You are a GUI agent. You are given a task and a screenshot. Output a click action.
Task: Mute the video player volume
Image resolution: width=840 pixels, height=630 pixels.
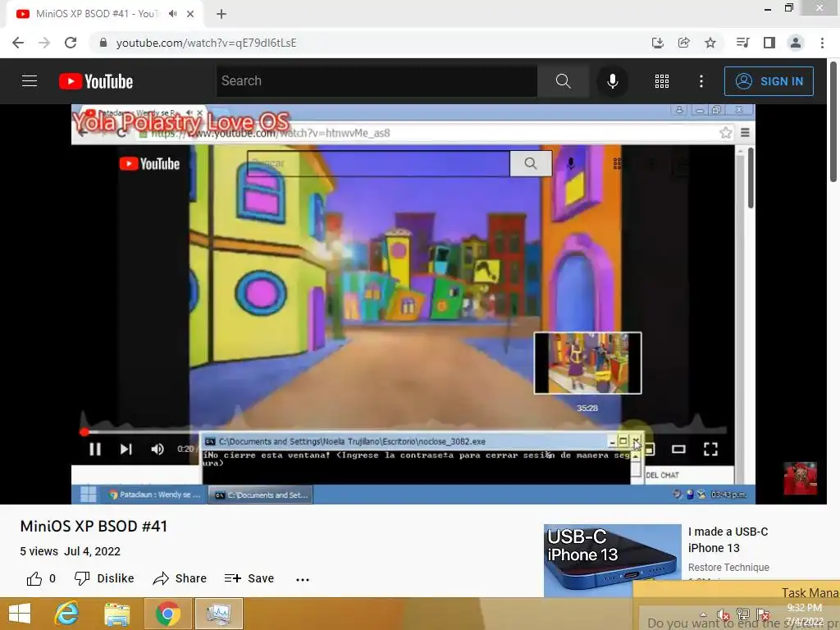pos(157,449)
